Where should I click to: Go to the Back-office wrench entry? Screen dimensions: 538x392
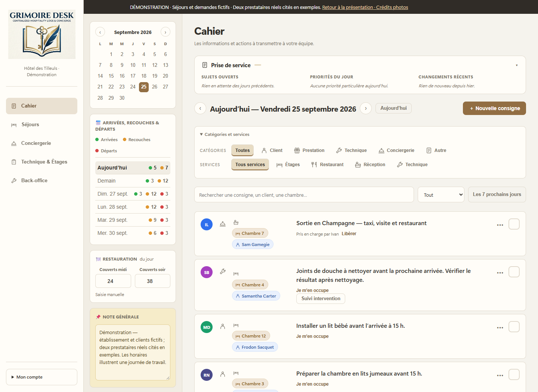tap(41, 181)
